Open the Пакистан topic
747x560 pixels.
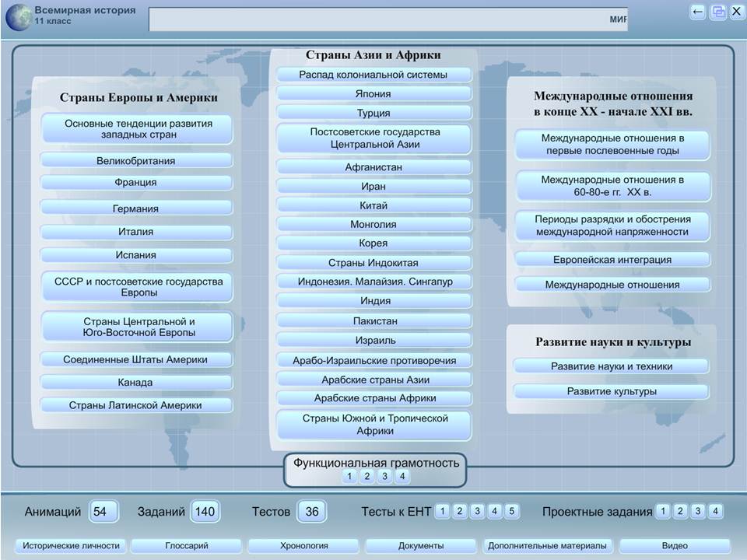(x=374, y=320)
